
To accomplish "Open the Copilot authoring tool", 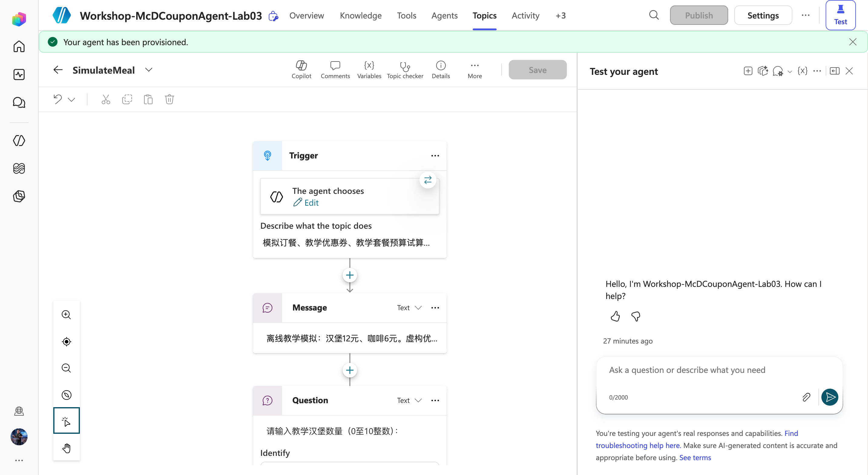I will tap(301, 70).
